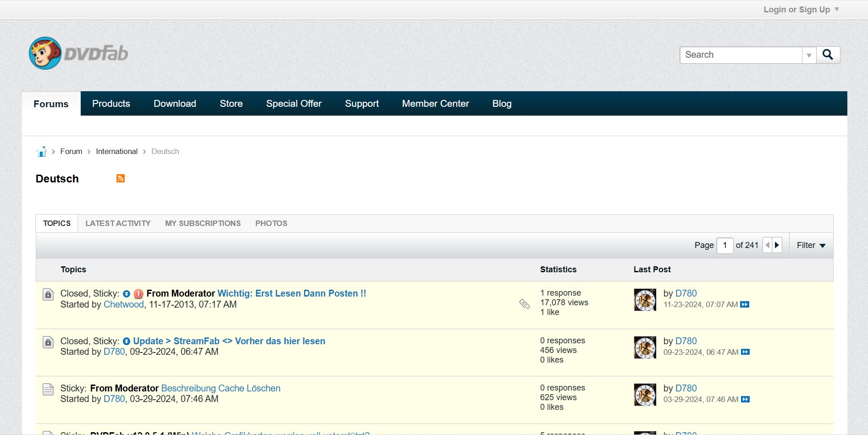Screen dimensions: 868x435
Task: Go to the previous page arrow
Action: (x=767, y=245)
